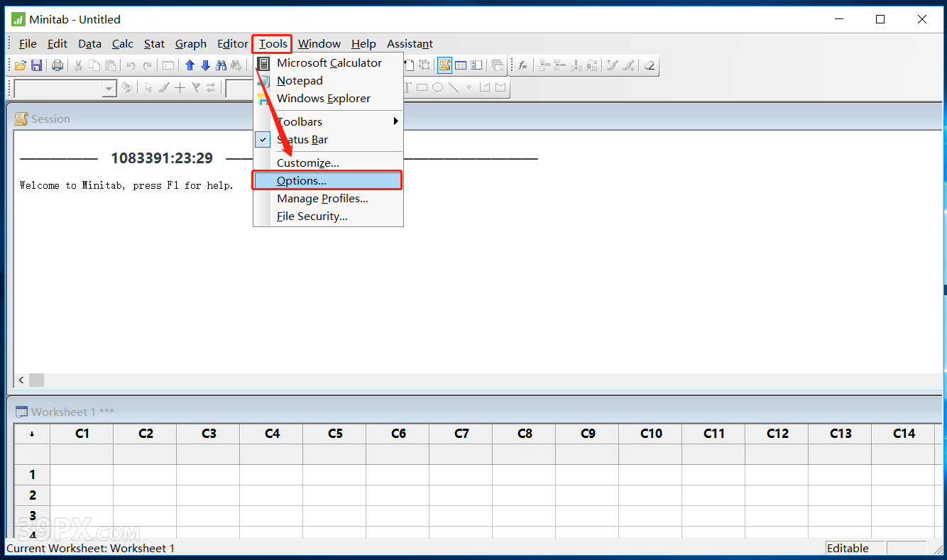Open the Window menu
Screen dimensions: 947x560
319,43
